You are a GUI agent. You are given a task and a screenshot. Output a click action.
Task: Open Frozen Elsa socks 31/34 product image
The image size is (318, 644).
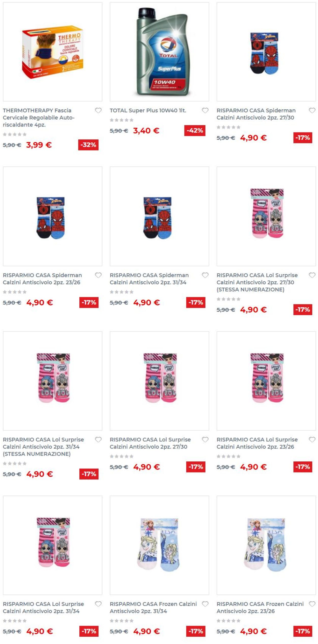pos(160,545)
